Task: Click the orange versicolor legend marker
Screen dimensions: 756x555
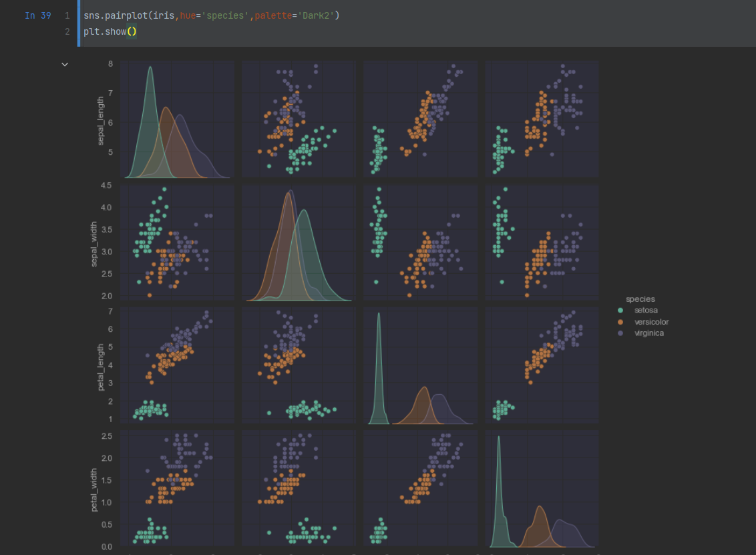Action: click(x=620, y=322)
